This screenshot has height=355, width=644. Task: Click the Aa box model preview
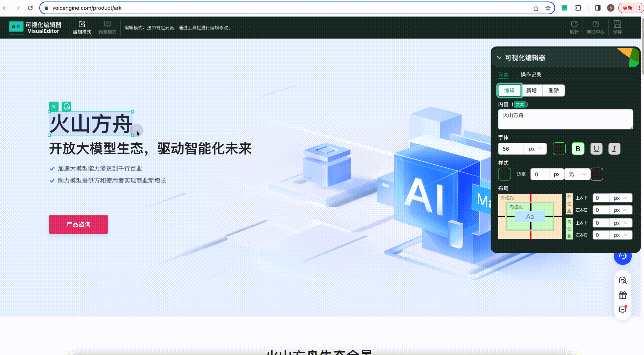(x=530, y=217)
